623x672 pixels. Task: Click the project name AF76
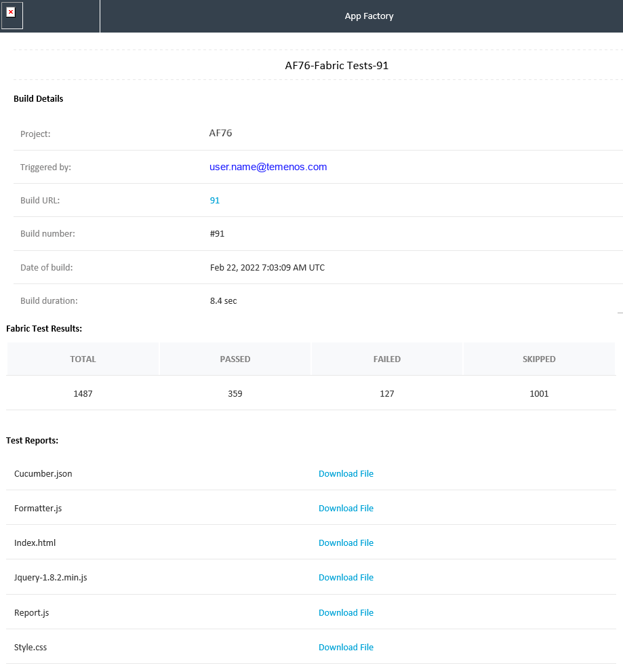coord(220,134)
